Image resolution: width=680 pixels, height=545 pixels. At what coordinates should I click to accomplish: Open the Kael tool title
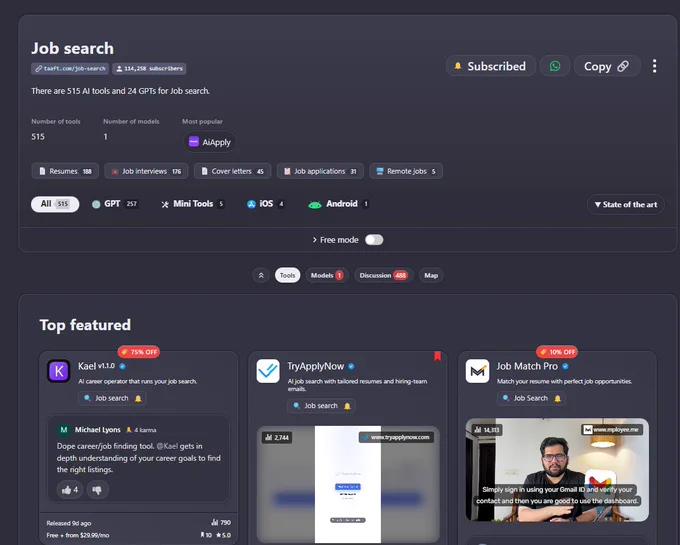pos(87,366)
